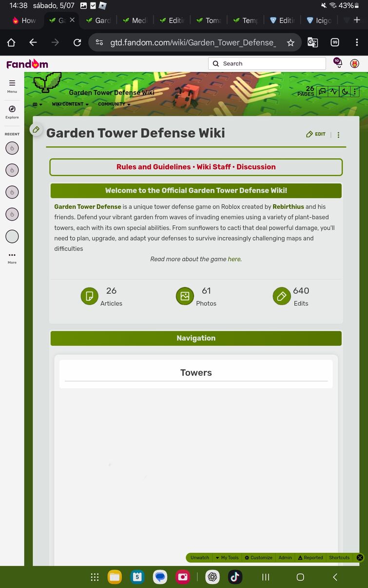Click the Garden Tower Defense leaf logo
The image size is (368, 588).
[x=48, y=82]
